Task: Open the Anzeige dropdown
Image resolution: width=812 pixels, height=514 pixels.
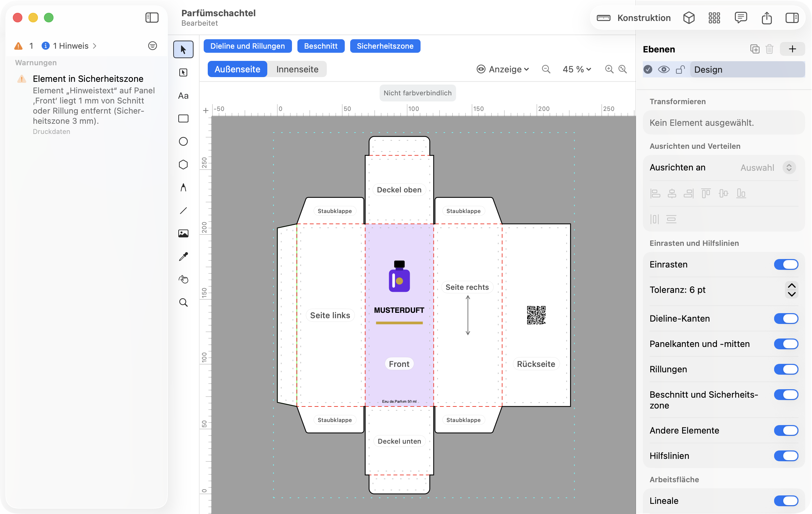Action: point(503,69)
